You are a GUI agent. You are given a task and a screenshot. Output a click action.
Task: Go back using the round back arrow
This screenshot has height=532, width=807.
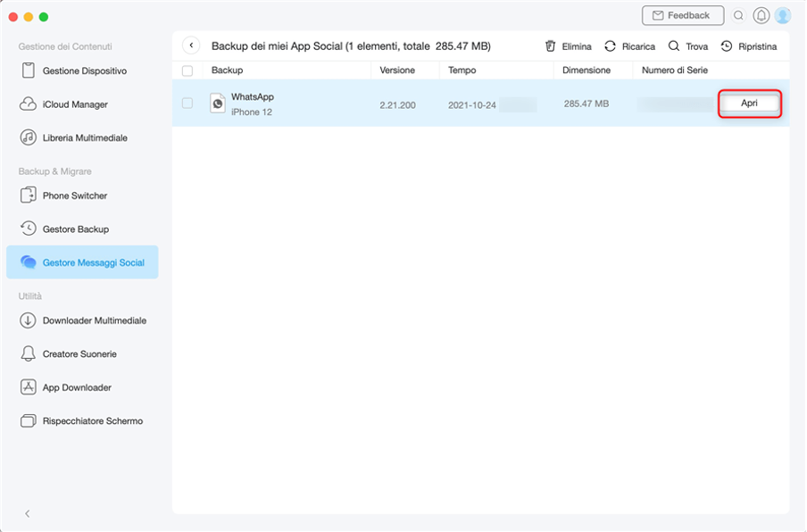pos(191,46)
